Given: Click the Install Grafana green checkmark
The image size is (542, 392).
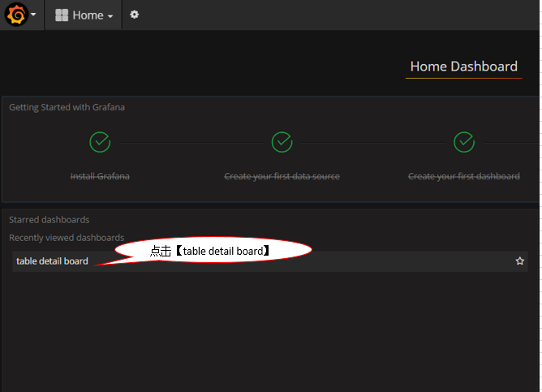Looking at the screenshot, I should [100, 142].
